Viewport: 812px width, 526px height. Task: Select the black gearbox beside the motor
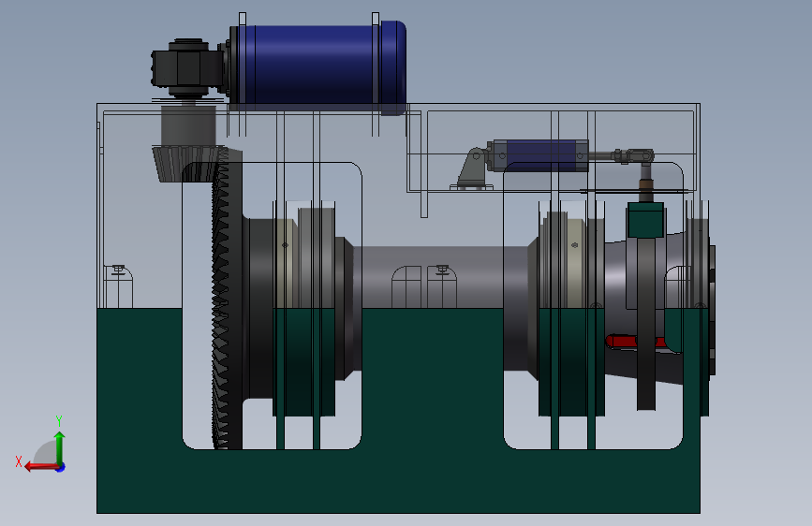tap(188, 67)
